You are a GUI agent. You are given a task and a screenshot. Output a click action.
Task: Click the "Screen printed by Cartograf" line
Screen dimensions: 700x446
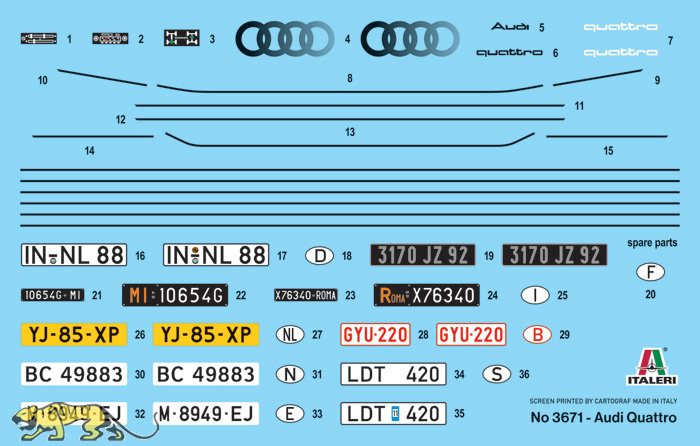[603, 401]
